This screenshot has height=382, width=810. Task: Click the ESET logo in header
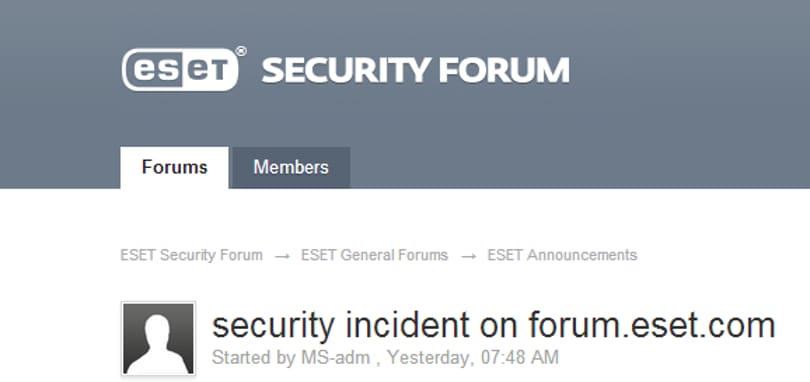click(180, 69)
